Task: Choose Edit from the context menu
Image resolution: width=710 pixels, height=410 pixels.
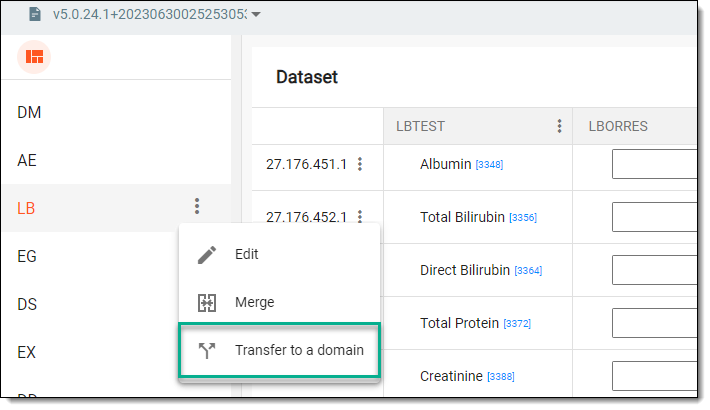Action: pyautogui.click(x=279, y=254)
